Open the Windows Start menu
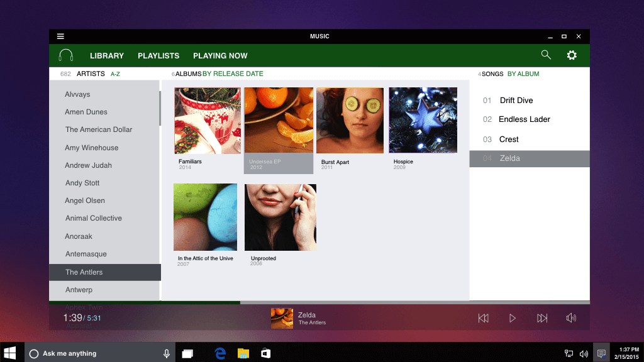The width and height of the screenshot is (644, 362). click(x=10, y=353)
